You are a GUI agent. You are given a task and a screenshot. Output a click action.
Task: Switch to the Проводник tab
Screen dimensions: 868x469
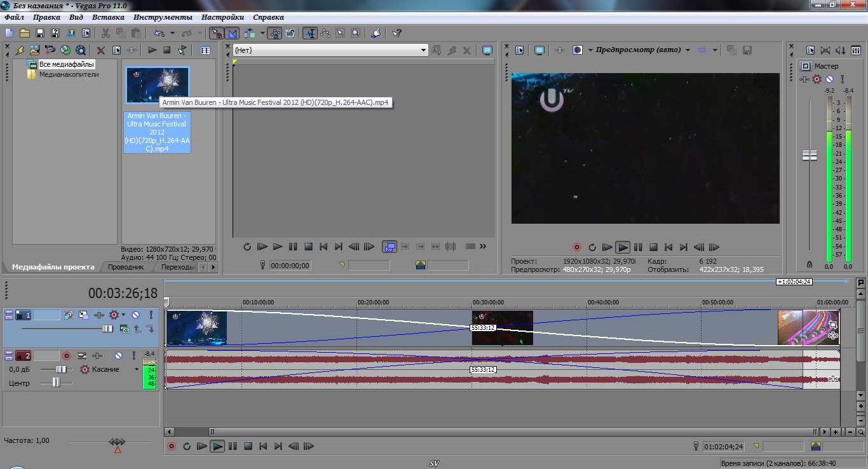pyautogui.click(x=125, y=267)
